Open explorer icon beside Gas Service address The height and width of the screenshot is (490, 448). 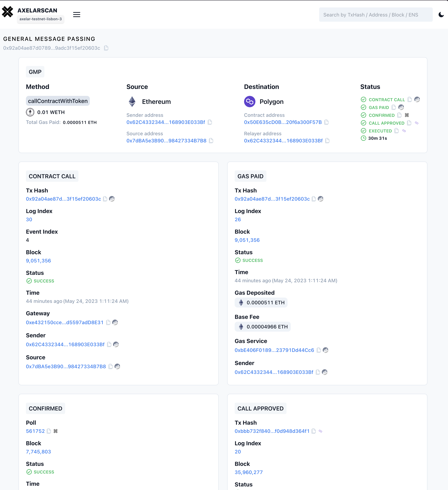(x=326, y=350)
